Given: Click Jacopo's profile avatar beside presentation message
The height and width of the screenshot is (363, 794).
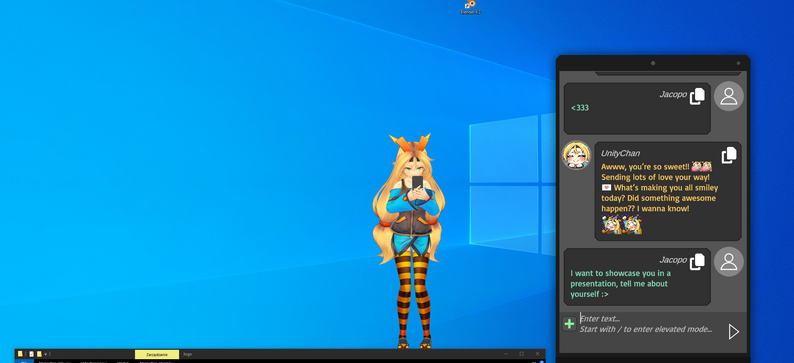Looking at the screenshot, I should pos(729,262).
